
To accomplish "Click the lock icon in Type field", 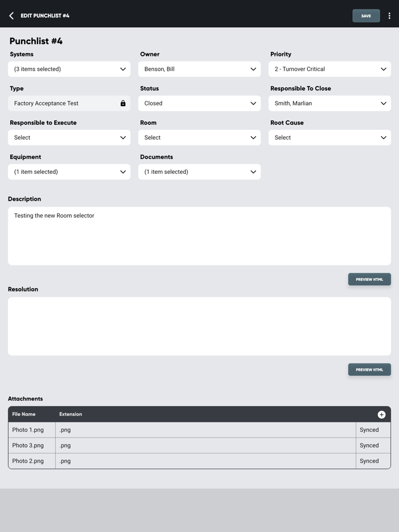I will (x=123, y=104).
